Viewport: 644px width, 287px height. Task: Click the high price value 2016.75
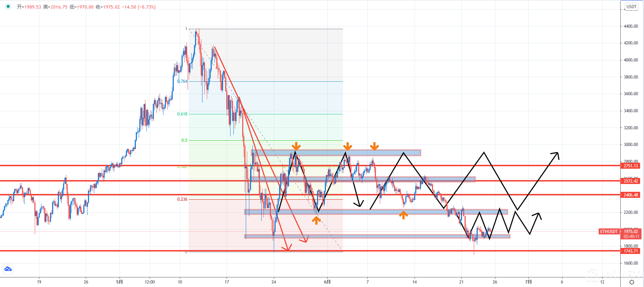coord(59,7)
